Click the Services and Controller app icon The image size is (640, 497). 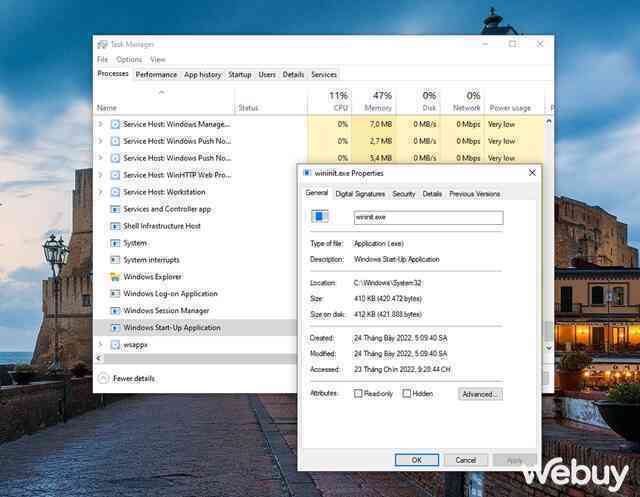click(116, 209)
